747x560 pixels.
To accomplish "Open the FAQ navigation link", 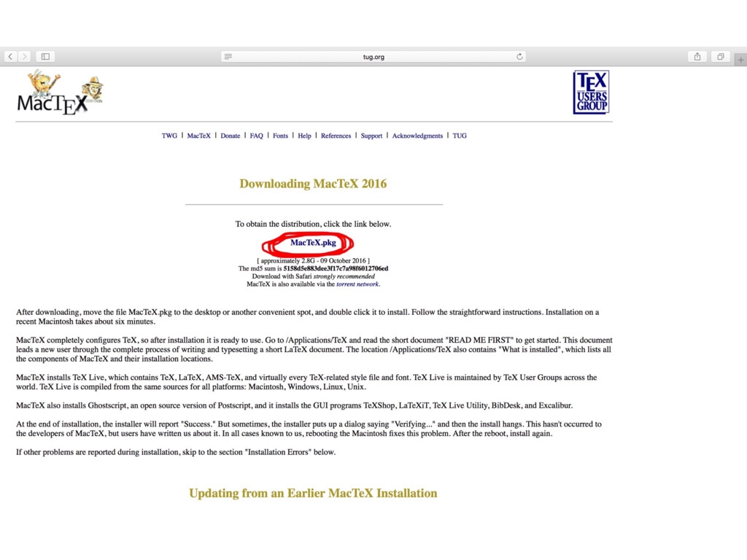I will [x=256, y=136].
